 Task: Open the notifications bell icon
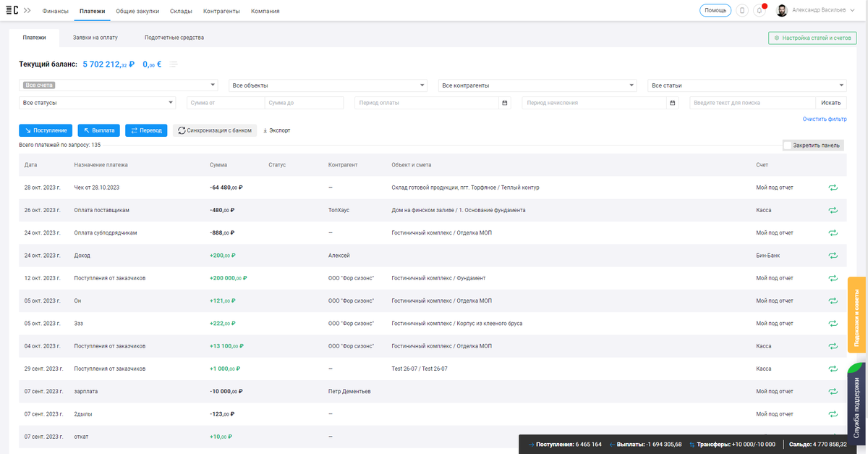759,10
